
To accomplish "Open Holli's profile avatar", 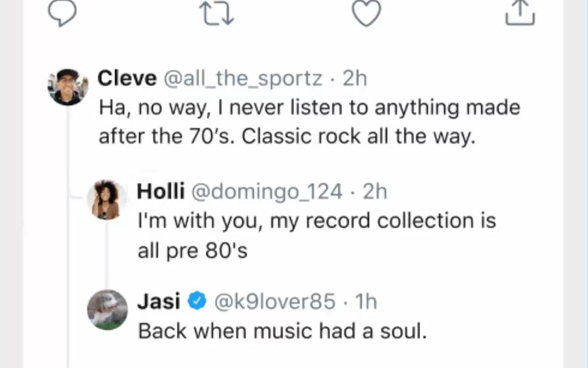I will point(107,199).
